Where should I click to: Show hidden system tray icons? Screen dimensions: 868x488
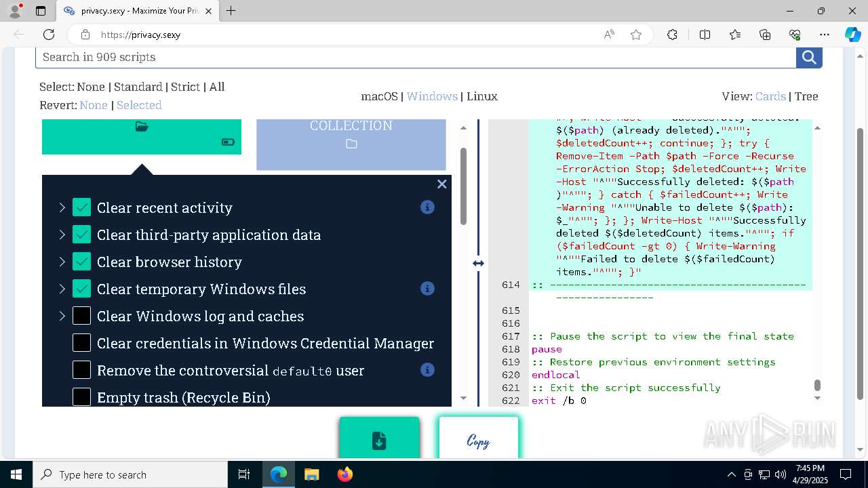[x=731, y=474]
